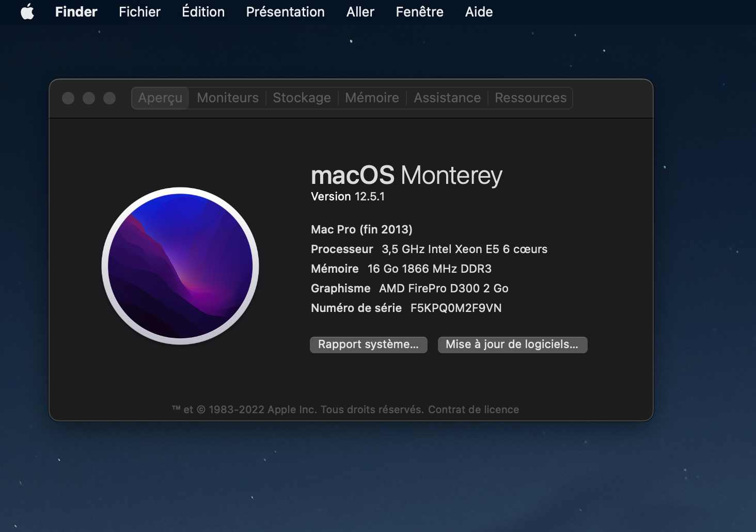Select the Aperçu tab
The height and width of the screenshot is (532, 756).
pos(160,98)
